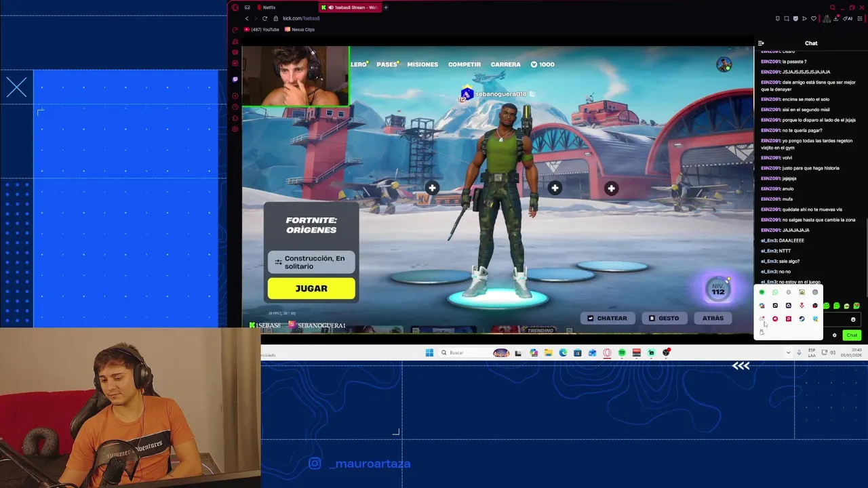
Task: Click the stream overlay X close icon
Action: [16, 87]
